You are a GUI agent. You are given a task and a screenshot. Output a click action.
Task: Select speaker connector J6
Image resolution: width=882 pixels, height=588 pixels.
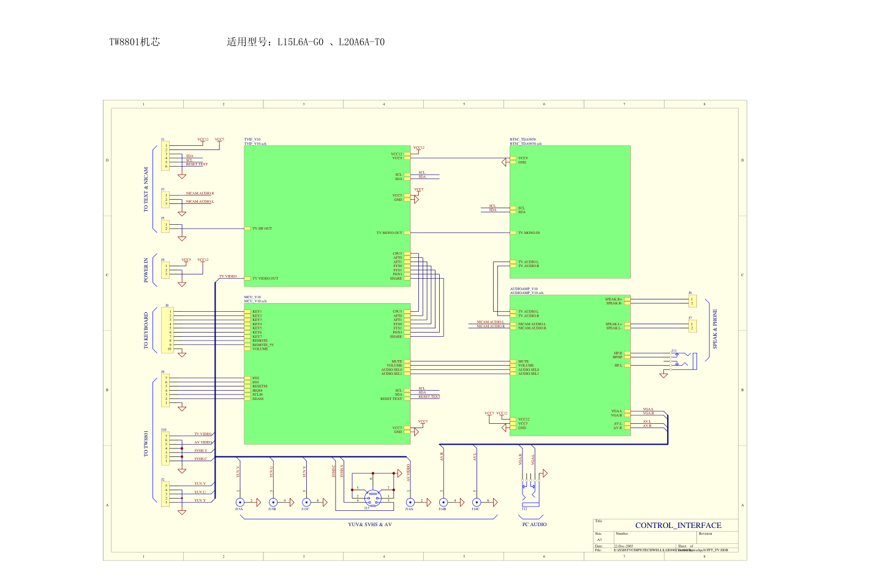coord(692,301)
